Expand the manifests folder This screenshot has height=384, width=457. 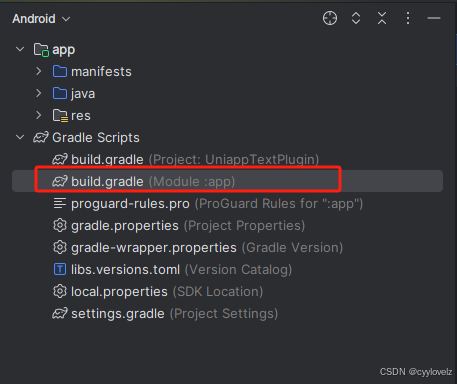pyautogui.click(x=39, y=71)
